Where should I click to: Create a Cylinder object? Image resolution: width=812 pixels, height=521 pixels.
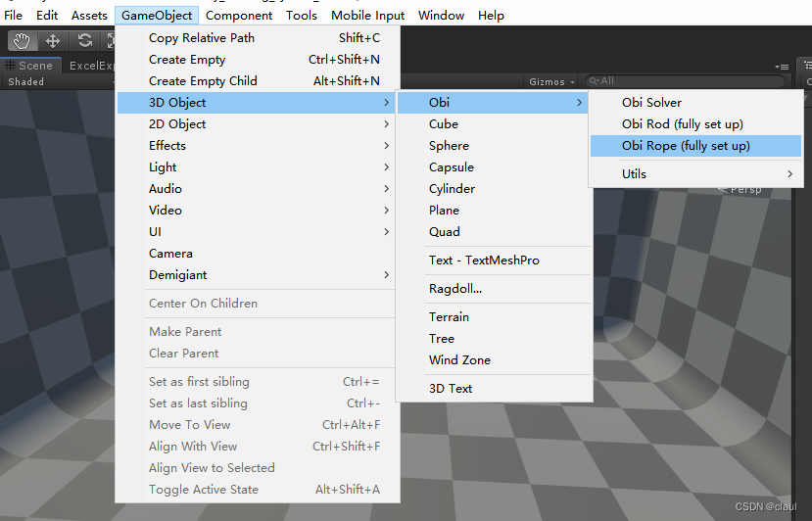point(493,188)
